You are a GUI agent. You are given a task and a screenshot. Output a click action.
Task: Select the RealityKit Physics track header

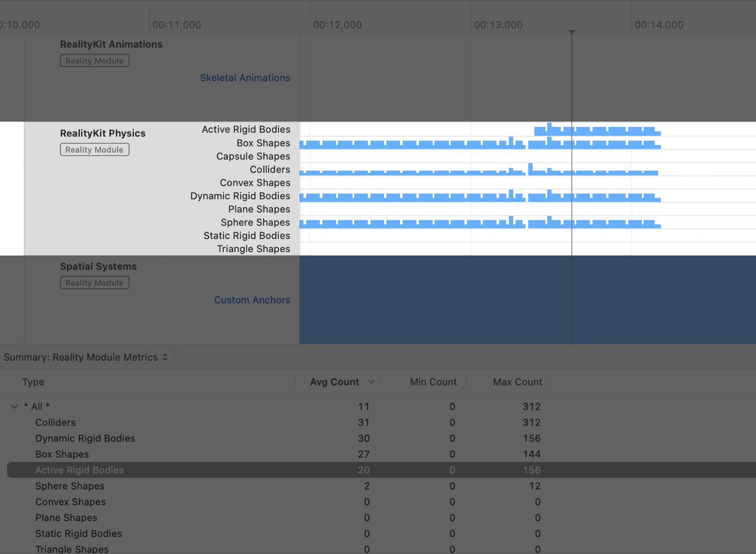[x=102, y=133]
